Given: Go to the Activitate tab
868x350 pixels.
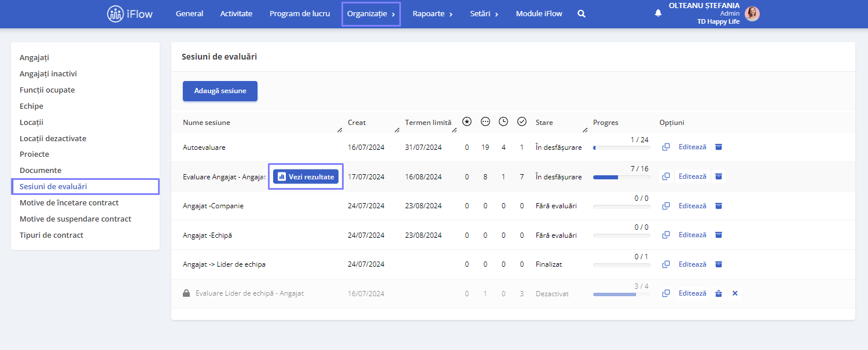Looking at the screenshot, I should (x=236, y=14).
